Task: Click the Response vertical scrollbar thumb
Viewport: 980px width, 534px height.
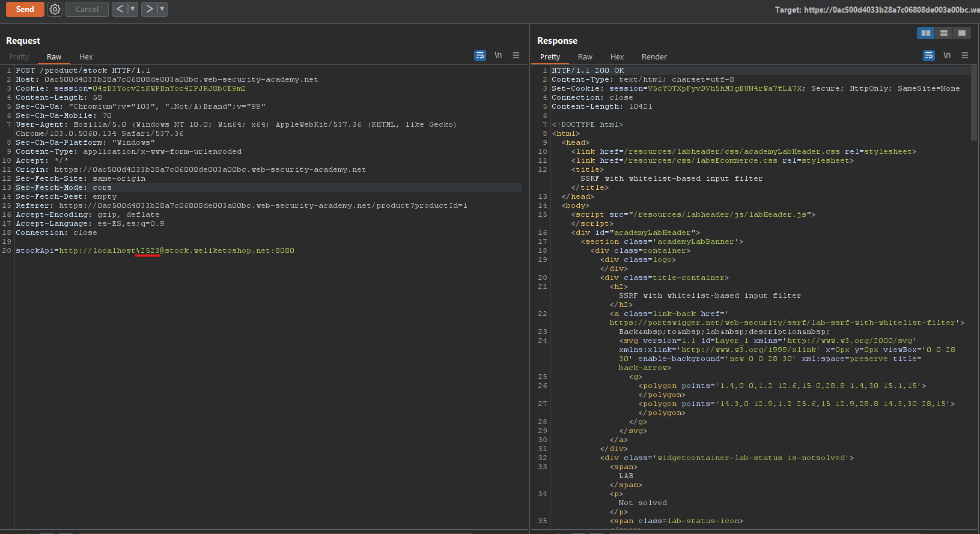Action: (974, 103)
